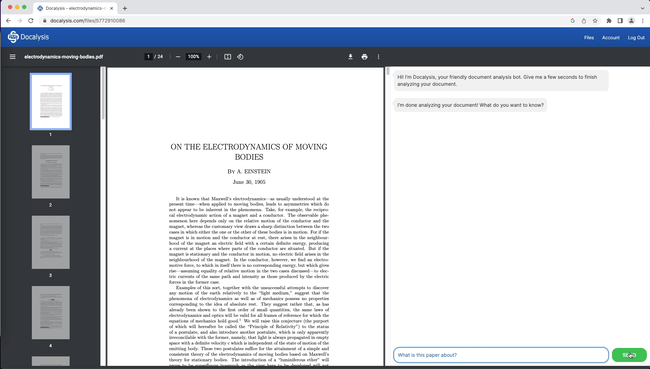Open browser extensions puzzle icon
This screenshot has width=650, height=369.
[x=609, y=20]
